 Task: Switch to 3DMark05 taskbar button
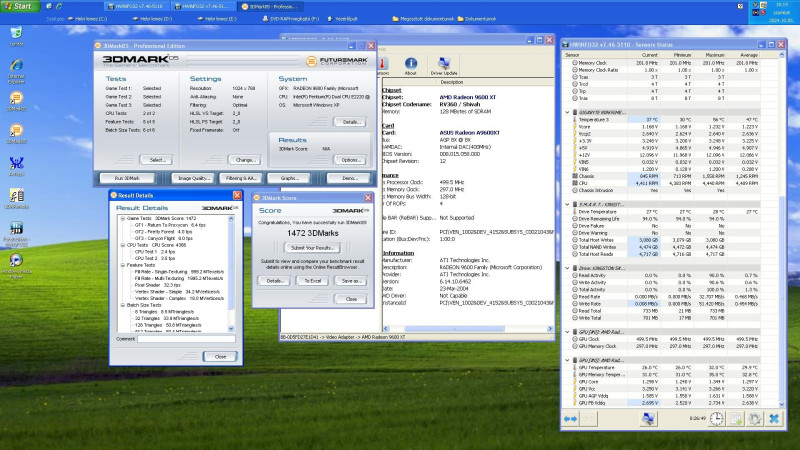(271, 7)
